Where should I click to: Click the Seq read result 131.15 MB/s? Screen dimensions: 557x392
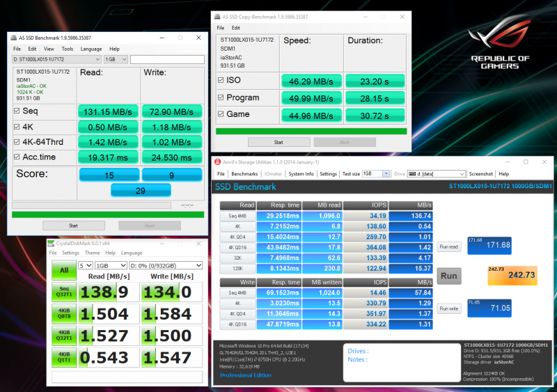(108, 112)
